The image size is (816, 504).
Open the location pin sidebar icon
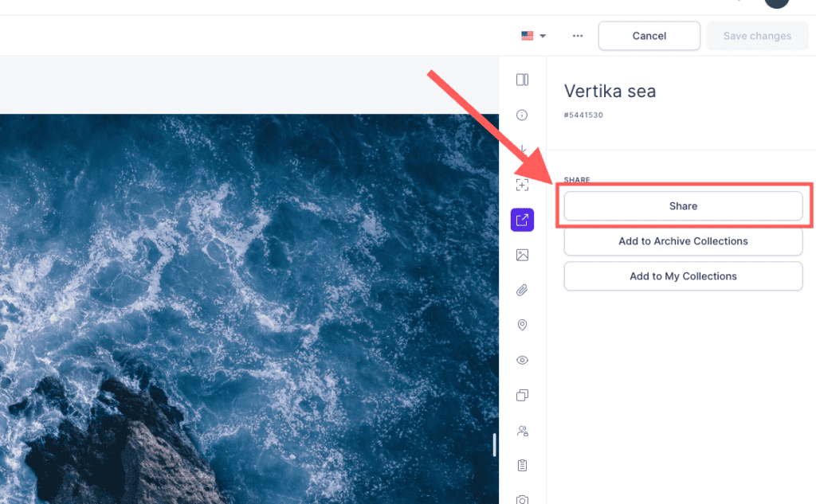pyautogui.click(x=522, y=325)
